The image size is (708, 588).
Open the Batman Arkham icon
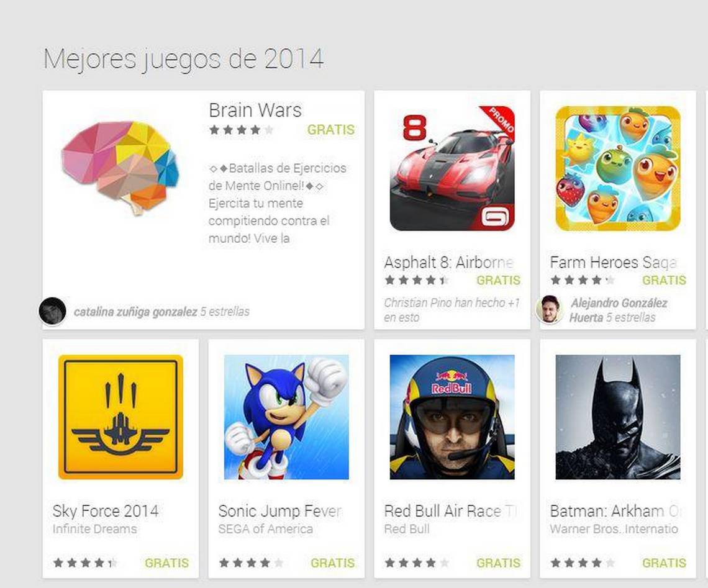(618, 417)
